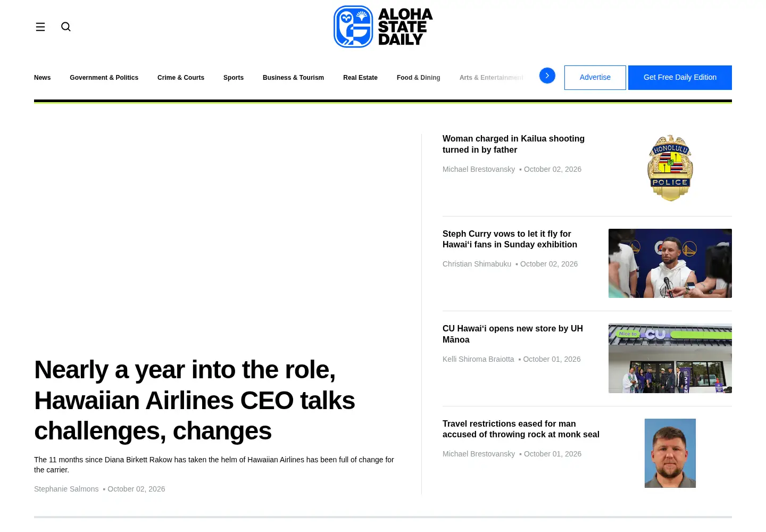Open the News section
The width and height of the screenshot is (766, 532).
pos(43,78)
